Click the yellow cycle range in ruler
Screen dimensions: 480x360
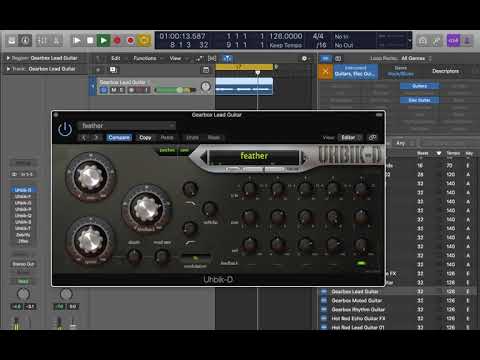tap(244, 67)
